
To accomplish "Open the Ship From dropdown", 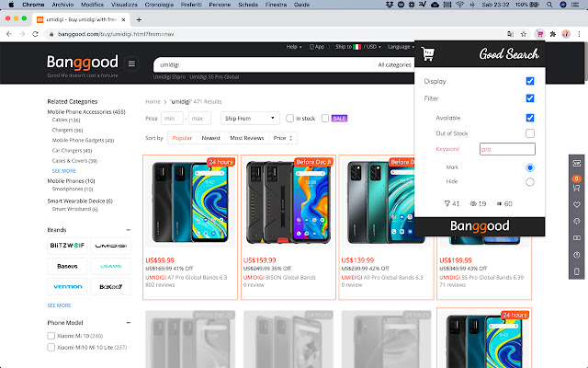I will click(x=250, y=119).
